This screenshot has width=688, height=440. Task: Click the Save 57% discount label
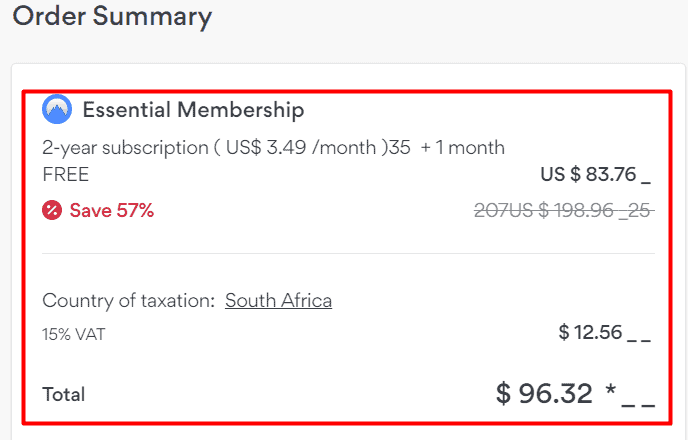(x=111, y=210)
